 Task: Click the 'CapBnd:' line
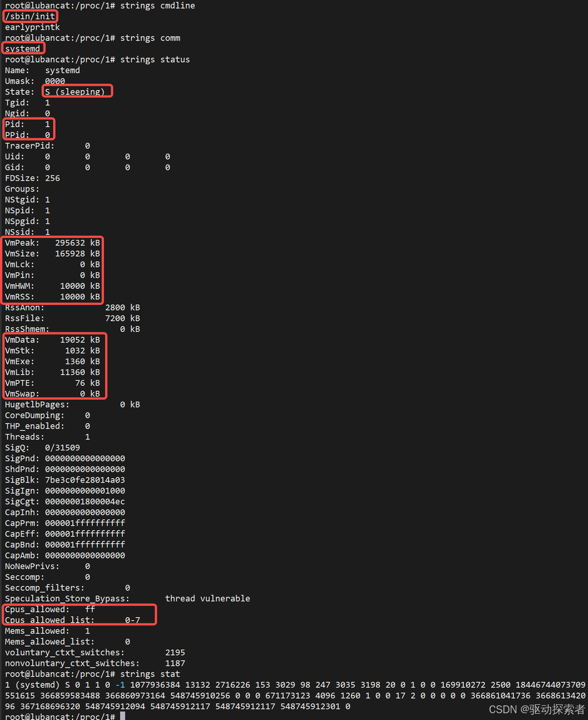click(65, 544)
